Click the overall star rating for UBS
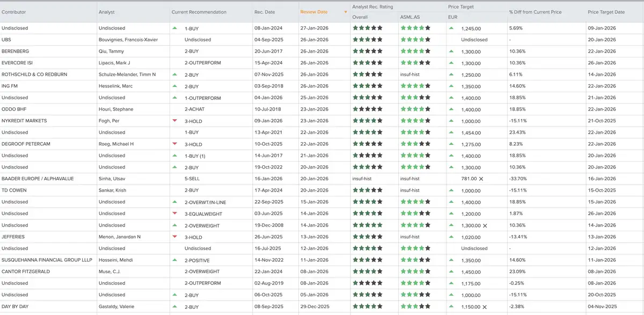The height and width of the screenshot is (315, 644). (368, 40)
